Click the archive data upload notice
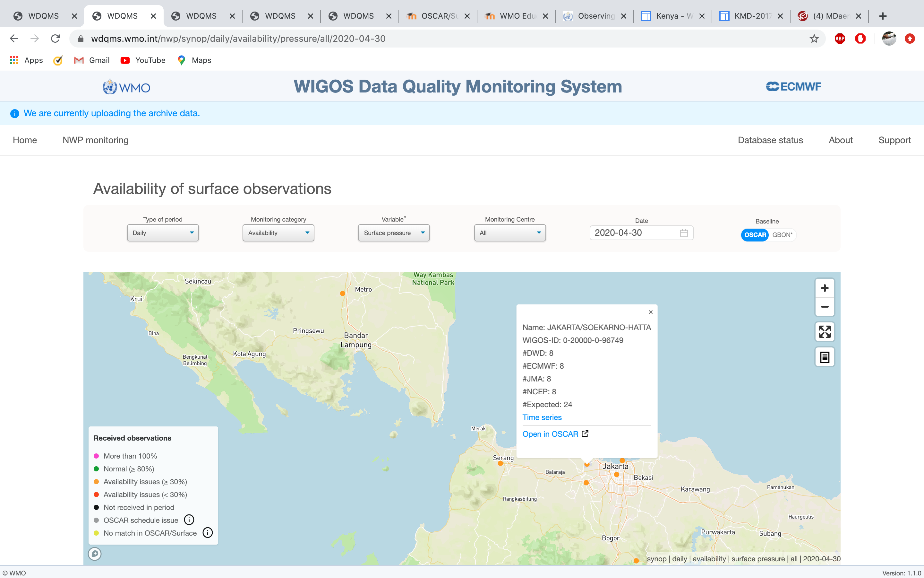 (112, 114)
